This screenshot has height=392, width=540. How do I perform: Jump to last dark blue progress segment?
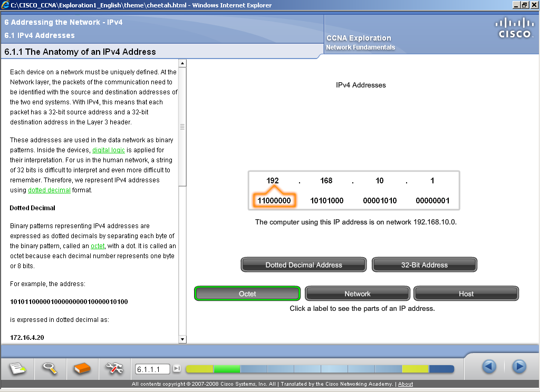pos(441,369)
